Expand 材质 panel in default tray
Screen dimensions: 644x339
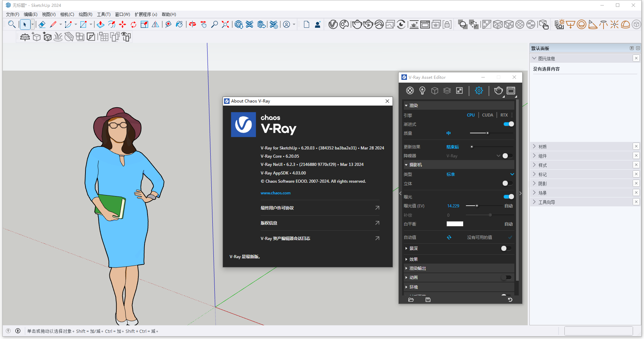click(582, 147)
